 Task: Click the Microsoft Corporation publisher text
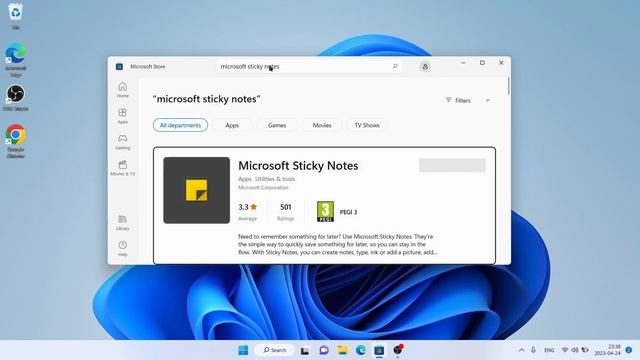(x=263, y=188)
